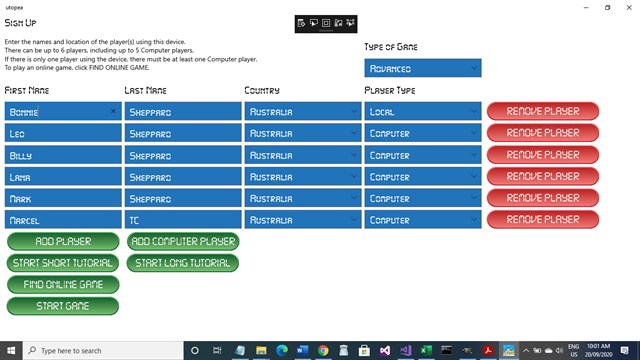The height and width of the screenshot is (360, 640).
Task: Open Player Type dropdown for Billy
Action: coord(423,155)
